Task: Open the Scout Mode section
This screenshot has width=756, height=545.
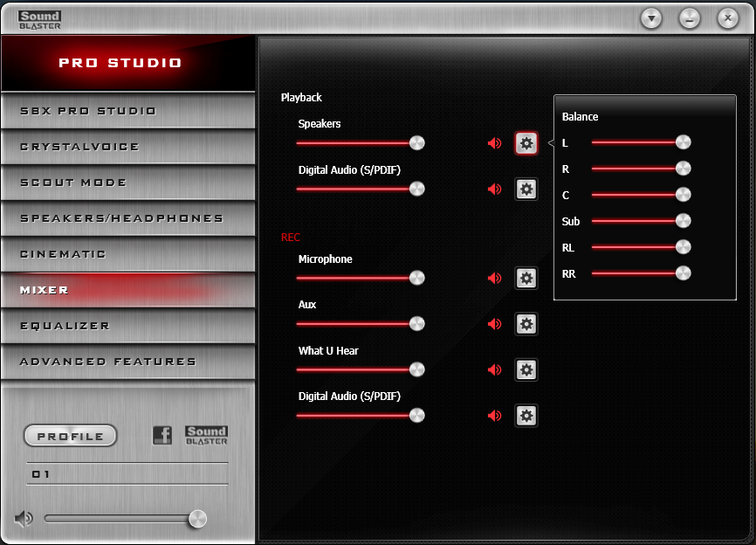Action: pyautogui.click(x=127, y=183)
